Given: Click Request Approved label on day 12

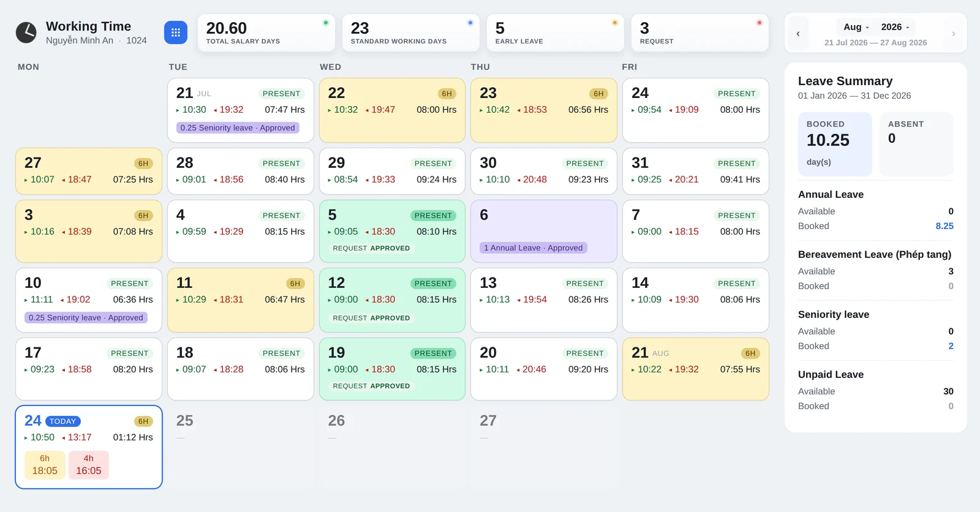Looking at the screenshot, I should [371, 318].
